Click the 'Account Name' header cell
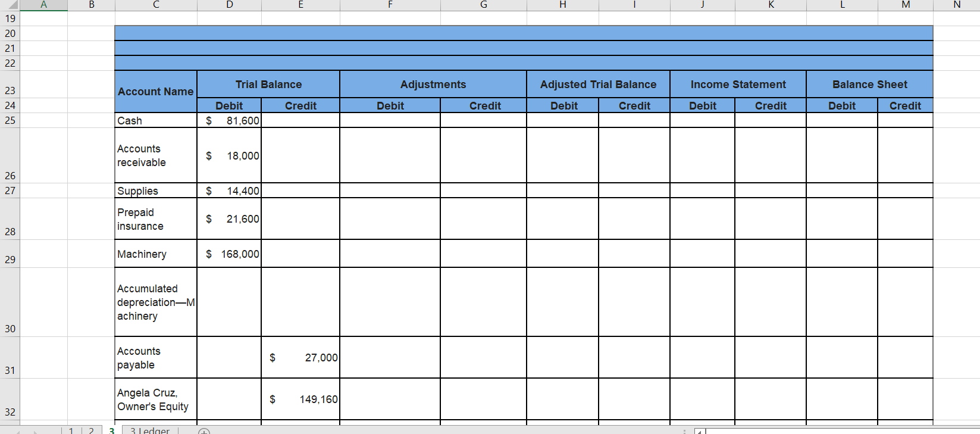The image size is (980, 434). (x=156, y=92)
